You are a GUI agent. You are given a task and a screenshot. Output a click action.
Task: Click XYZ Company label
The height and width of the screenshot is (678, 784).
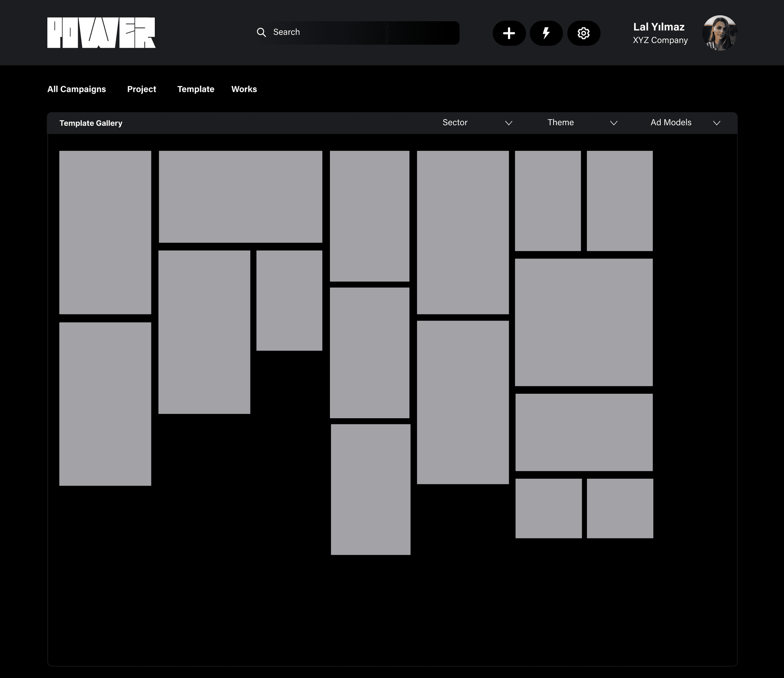click(x=660, y=40)
